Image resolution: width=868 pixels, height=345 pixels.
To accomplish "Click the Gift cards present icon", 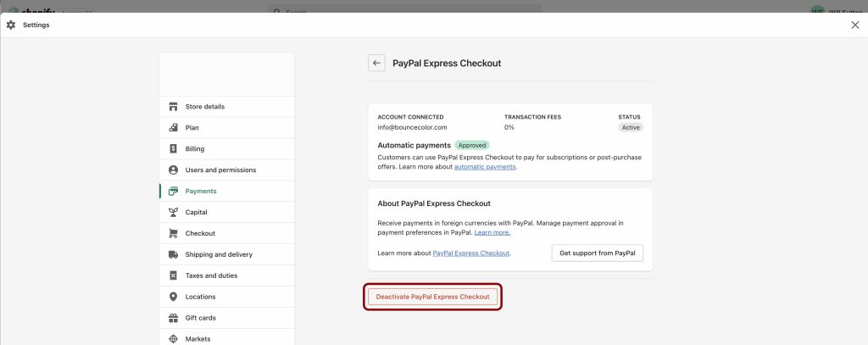I will [173, 318].
